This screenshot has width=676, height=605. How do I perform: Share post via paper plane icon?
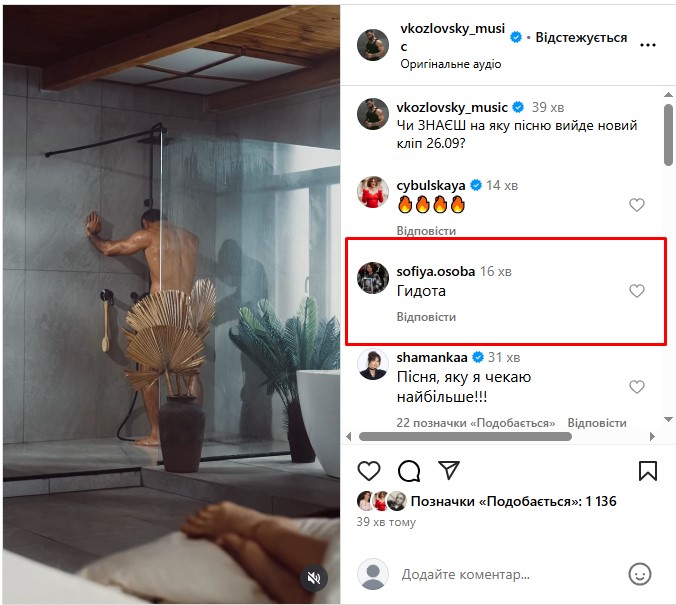[449, 471]
